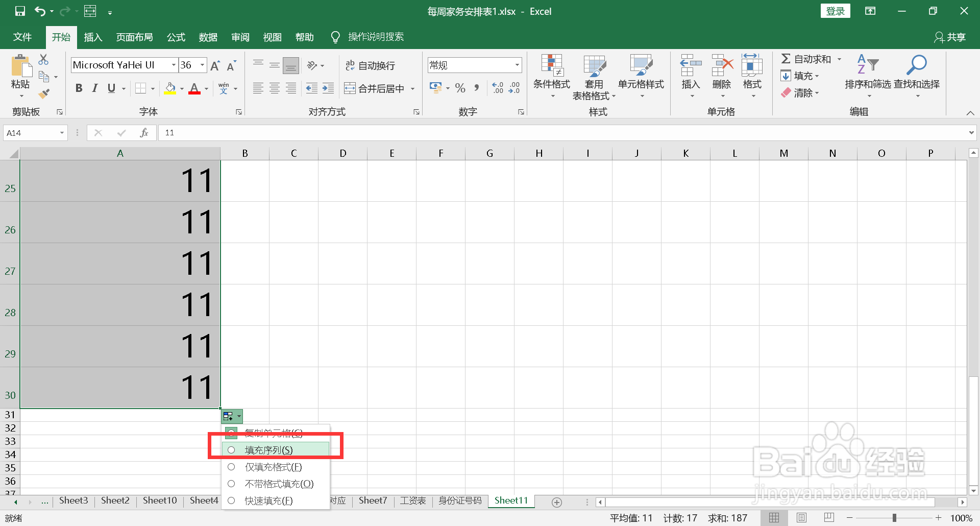Click the 登录 sign-in button

point(835,10)
